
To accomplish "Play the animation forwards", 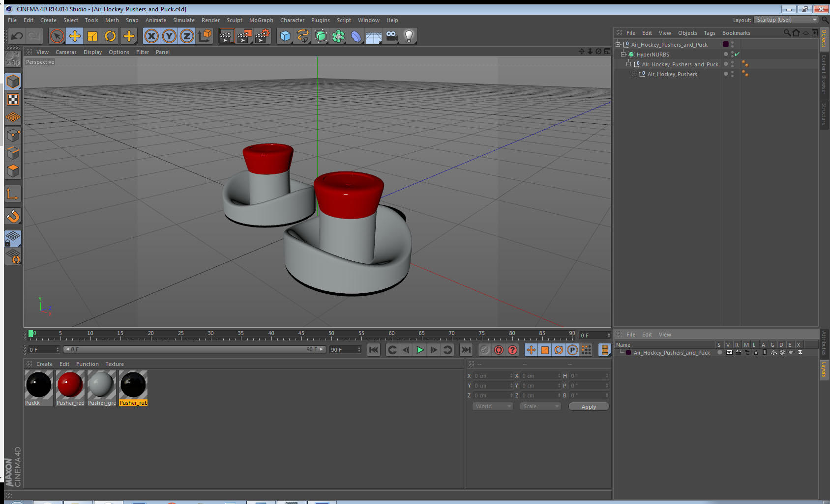I will 420,350.
